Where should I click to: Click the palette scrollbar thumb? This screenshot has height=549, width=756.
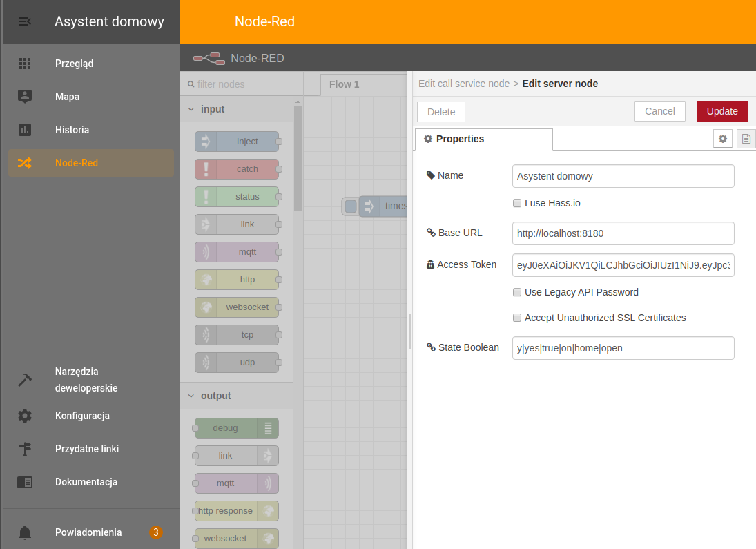tap(298, 158)
